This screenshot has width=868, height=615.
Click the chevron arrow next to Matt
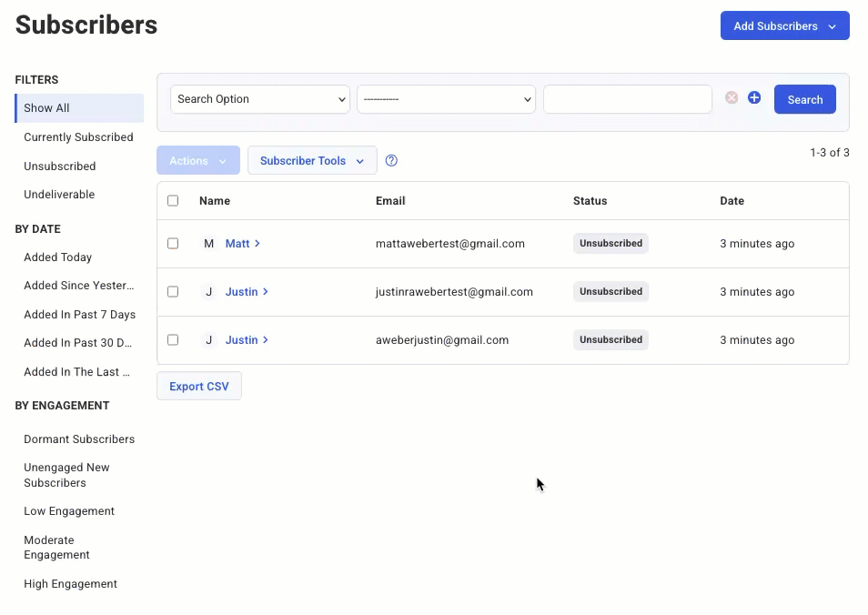[257, 244]
